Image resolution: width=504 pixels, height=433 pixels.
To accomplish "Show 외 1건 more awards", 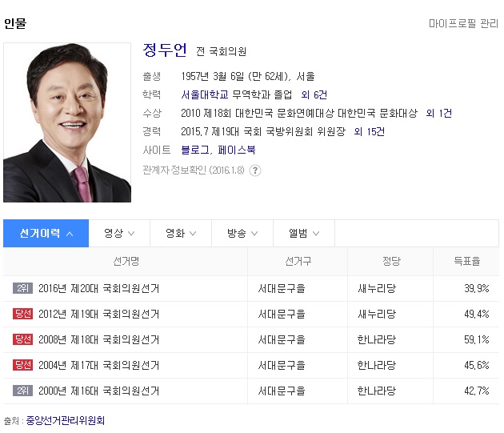I will tap(438, 113).
